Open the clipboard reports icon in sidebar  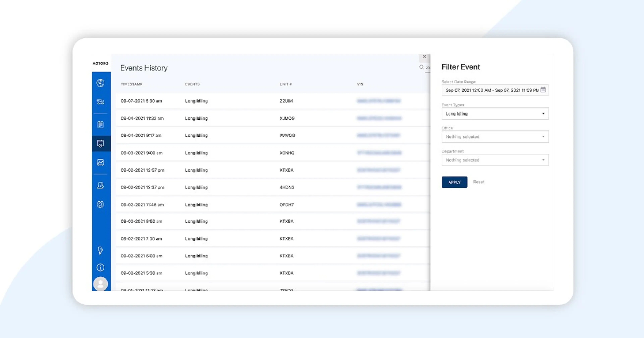coord(100,124)
